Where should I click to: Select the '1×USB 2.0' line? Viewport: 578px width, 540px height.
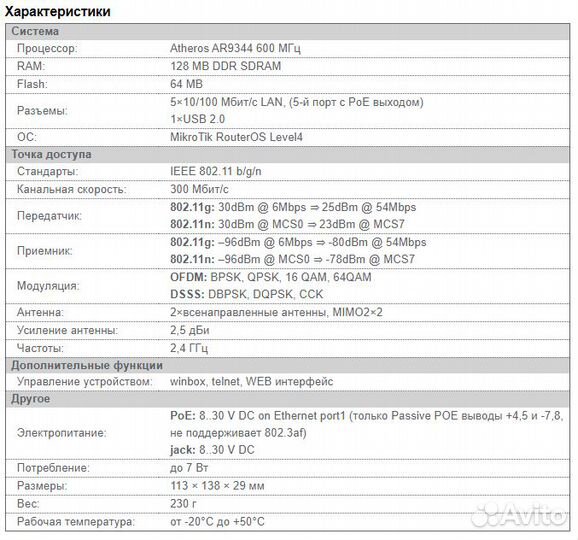pos(197,119)
